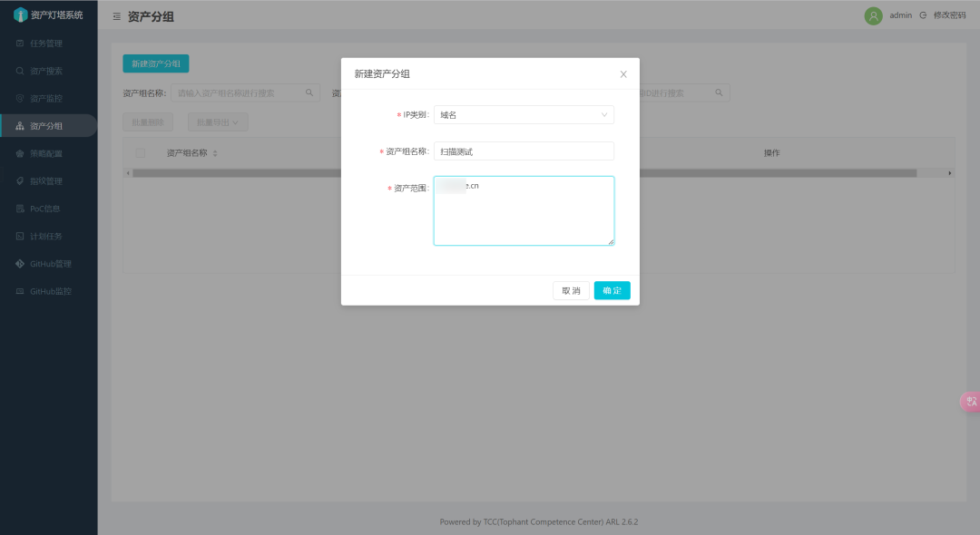Viewport: 980px width, 535px height.
Task: Click the admin user avatar icon
Action: click(873, 15)
